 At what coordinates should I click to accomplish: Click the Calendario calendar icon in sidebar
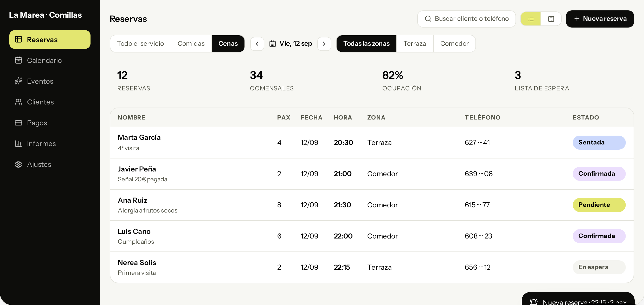(18, 60)
